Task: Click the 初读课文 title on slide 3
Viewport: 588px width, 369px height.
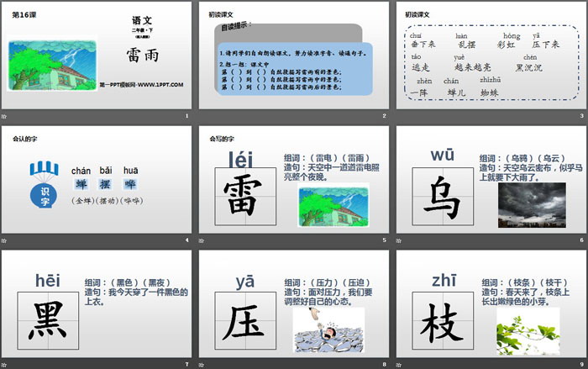Action: pos(417,14)
